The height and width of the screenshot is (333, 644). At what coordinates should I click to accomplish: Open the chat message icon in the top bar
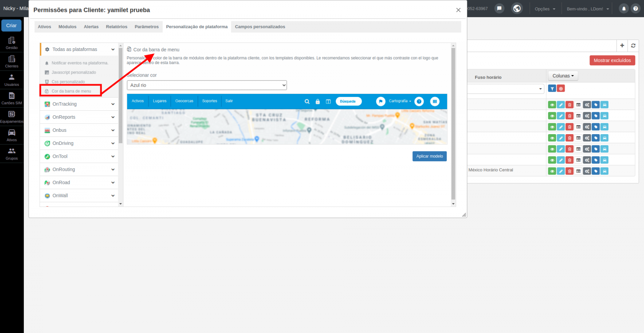tap(499, 8)
